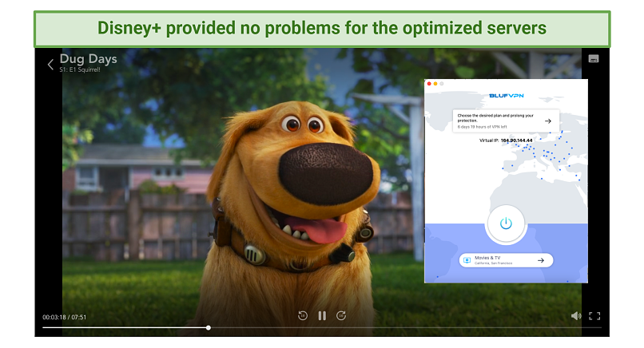Seek on the unplayed progress track
This screenshot has height=348, width=644.
406,327
